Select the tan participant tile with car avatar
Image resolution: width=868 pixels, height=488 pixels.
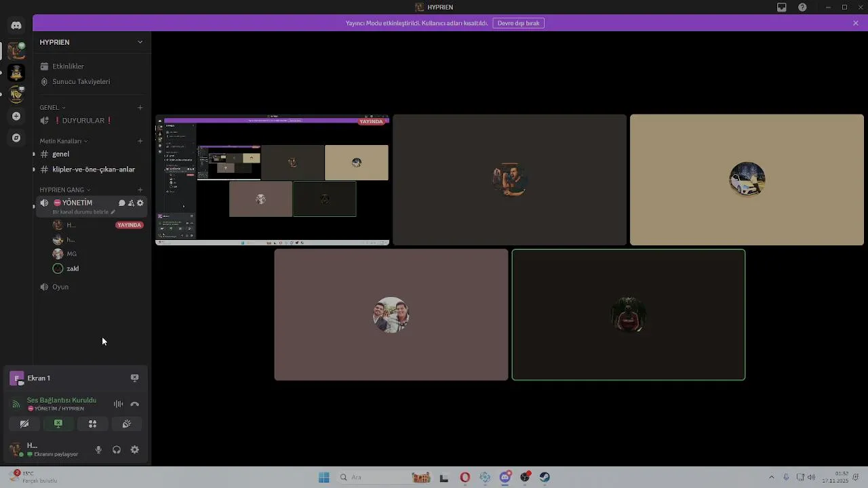747,180
